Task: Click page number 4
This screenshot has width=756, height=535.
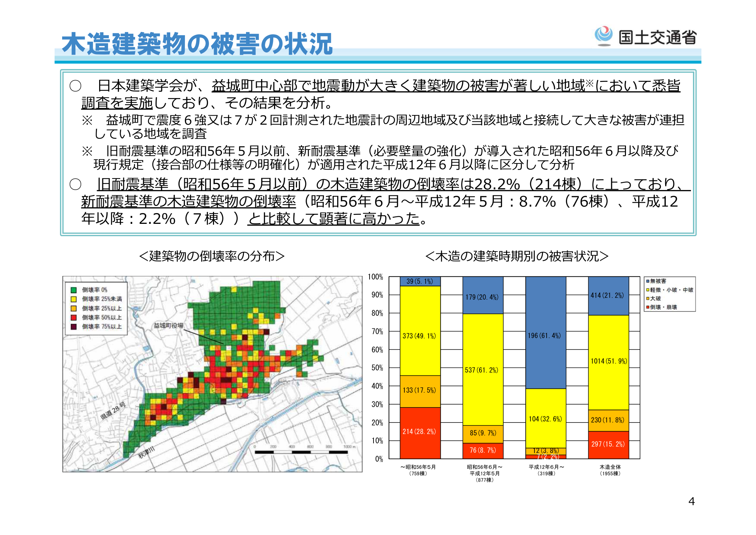Action: tap(691, 501)
